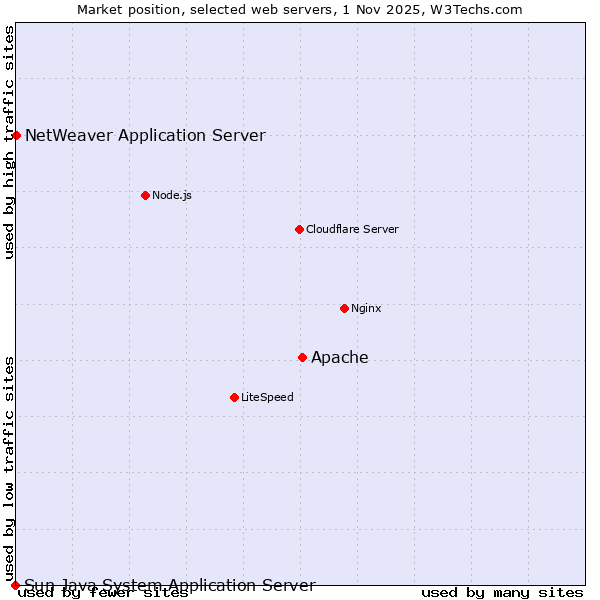The image size is (600, 600).
Task: Select the Node.js text label
Action: click(x=172, y=195)
